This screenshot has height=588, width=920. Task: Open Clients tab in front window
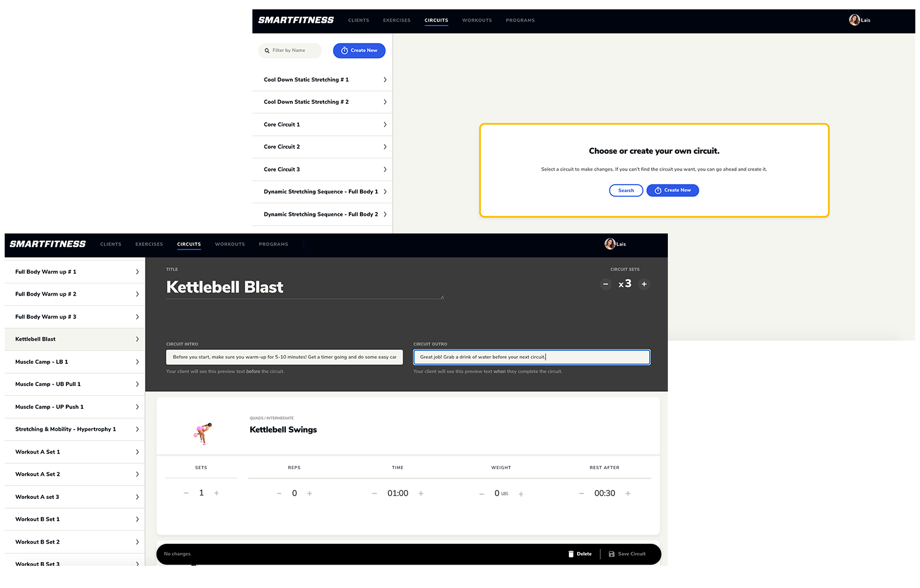tap(111, 245)
